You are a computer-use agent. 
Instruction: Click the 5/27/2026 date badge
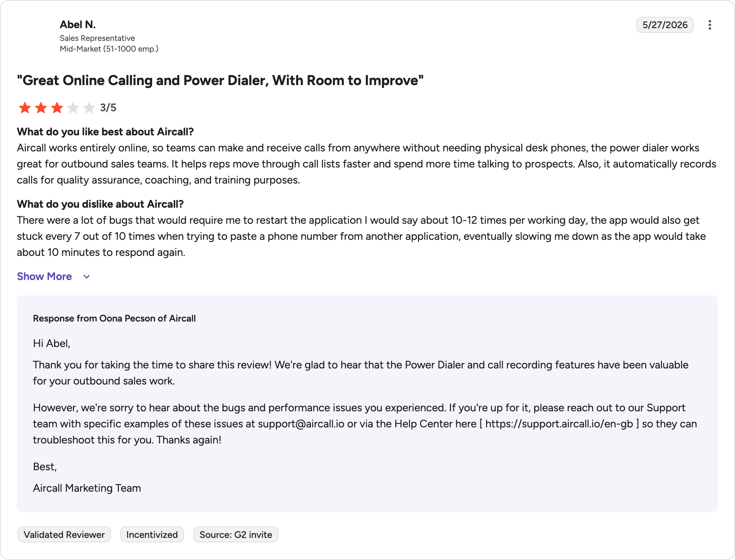[x=665, y=25]
